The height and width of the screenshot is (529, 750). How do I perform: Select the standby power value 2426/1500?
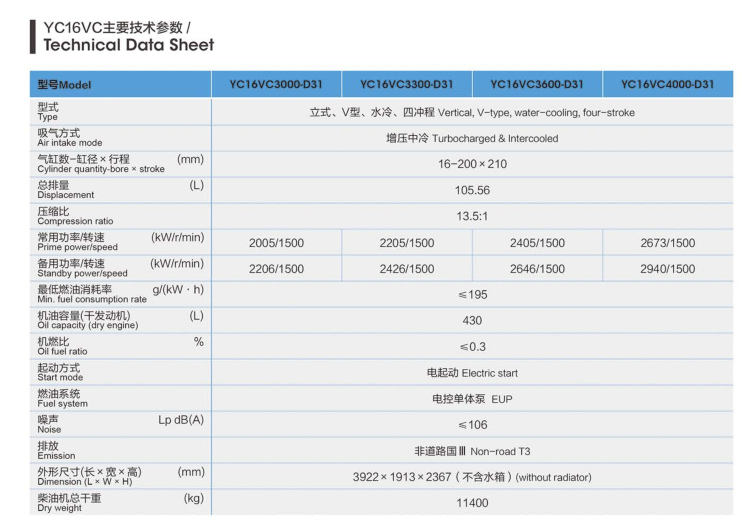[406, 269]
